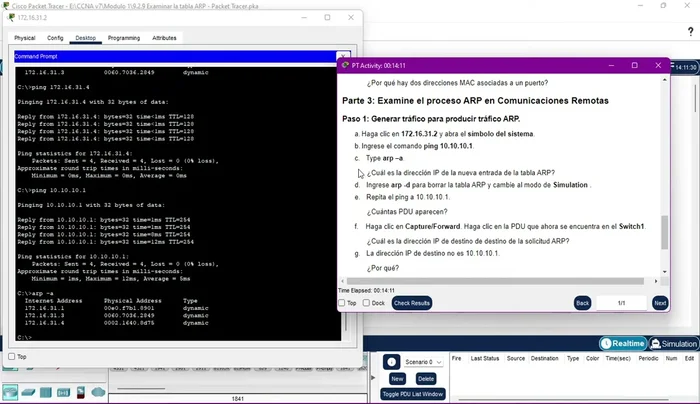The height and width of the screenshot is (404, 700).
Task: Click the Last Status column header
Action: click(485, 358)
